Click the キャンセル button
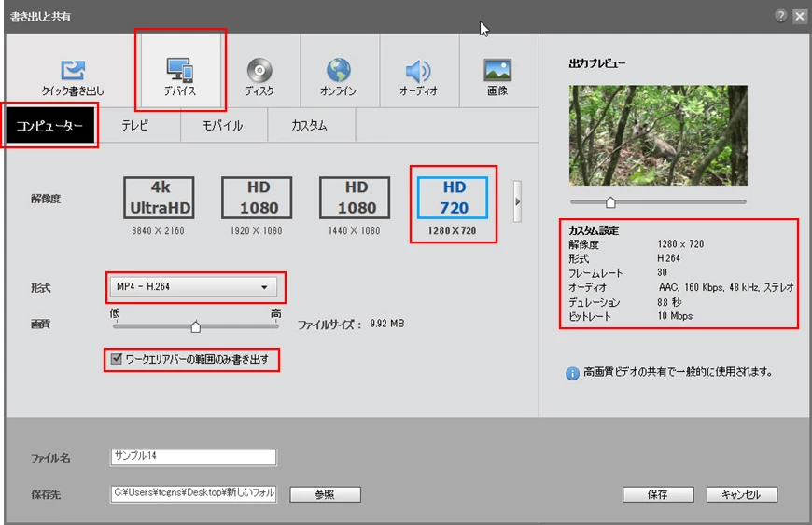This screenshot has height=525, width=812. (742, 494)
